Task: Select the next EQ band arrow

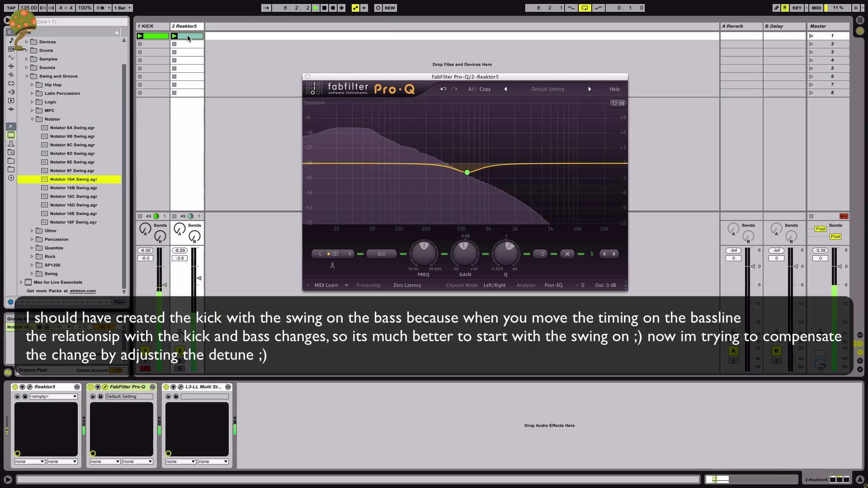Action: click(614, 254)
